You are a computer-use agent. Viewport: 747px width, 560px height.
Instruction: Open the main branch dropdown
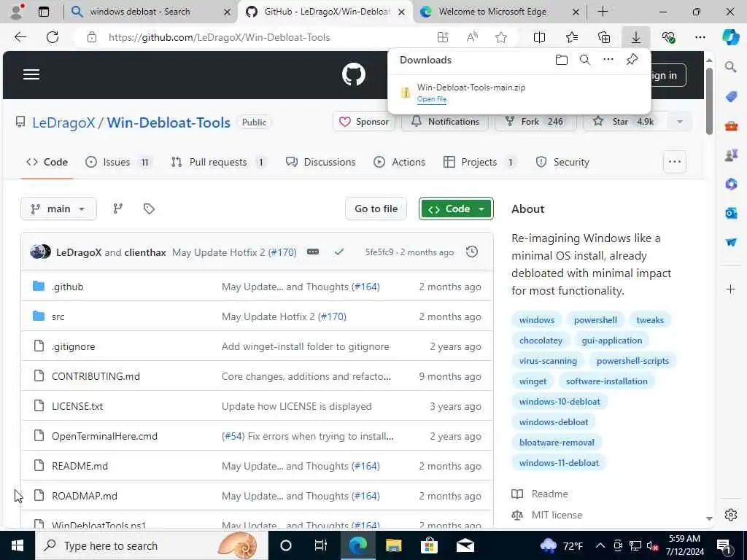58,209
